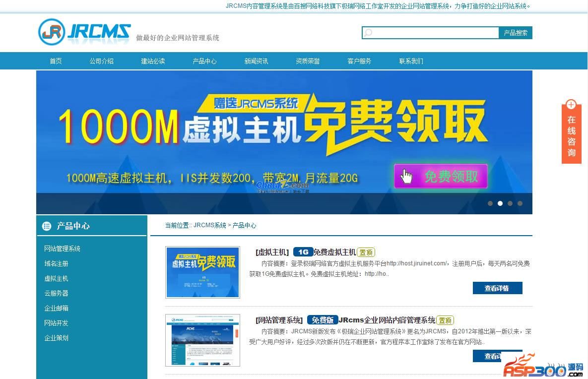This screenshot has height=379, width=588.
Task: Open the 联系我们 navigation item
Action: (411, 61)
